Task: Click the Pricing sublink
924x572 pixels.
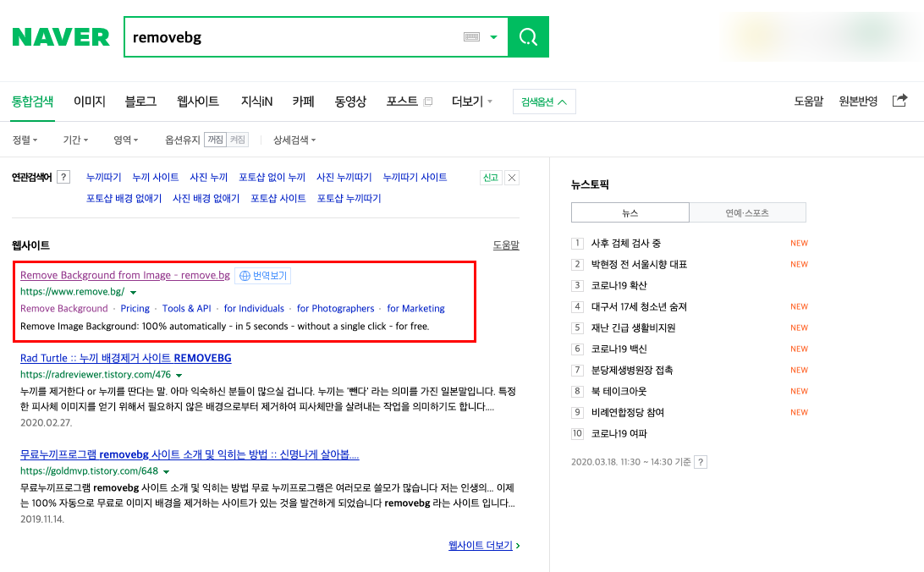Action: pos(135,308)
